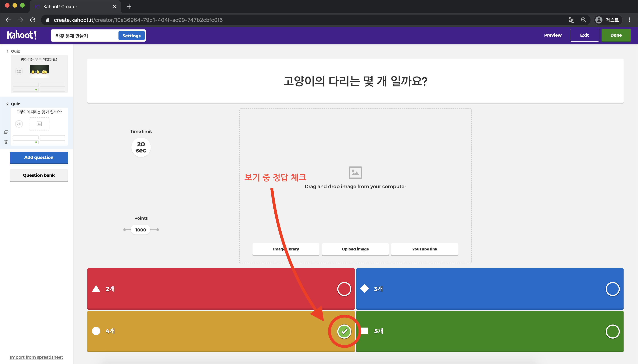Screen dimensions: 638x364
Task: Open a new browser tab
Action: [x=129, y=7]
